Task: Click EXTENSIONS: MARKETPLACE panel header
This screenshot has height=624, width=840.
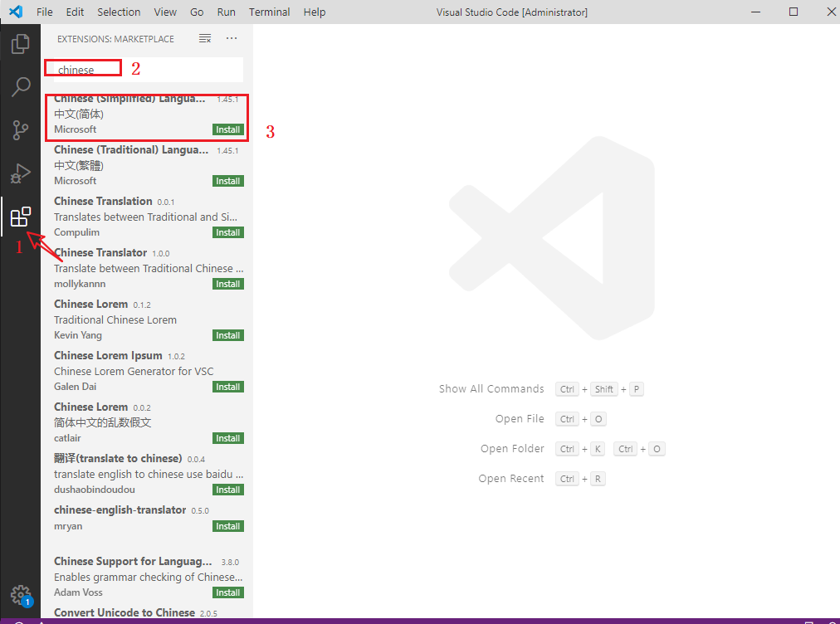Action: tap(115, 39)
